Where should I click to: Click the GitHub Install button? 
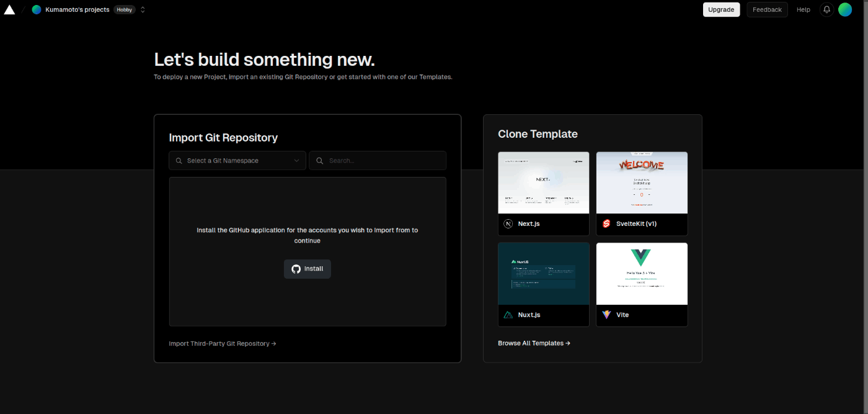[308, 269]
